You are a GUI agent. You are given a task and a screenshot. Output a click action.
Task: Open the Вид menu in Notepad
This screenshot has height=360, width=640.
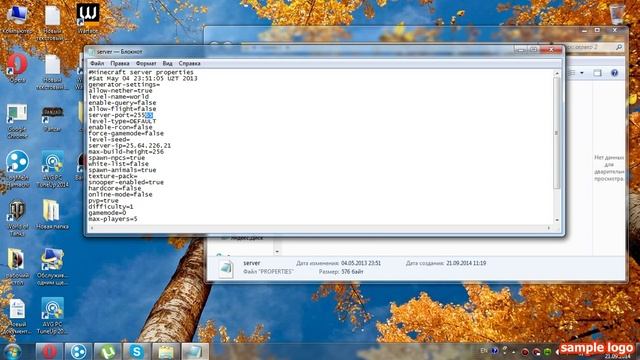pyautogui.click(x=167, y=64)
